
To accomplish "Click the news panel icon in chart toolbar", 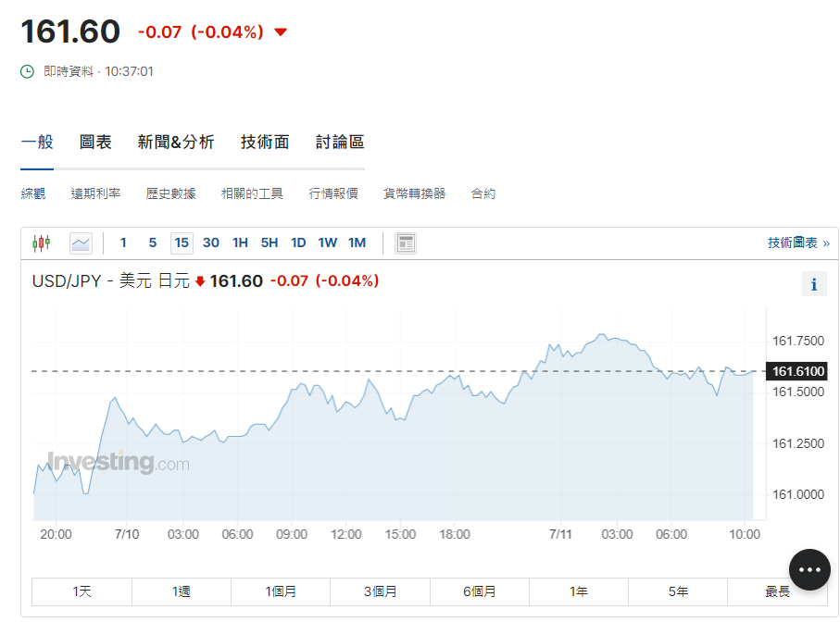I will pyautogui.click(x=406, y=243).
